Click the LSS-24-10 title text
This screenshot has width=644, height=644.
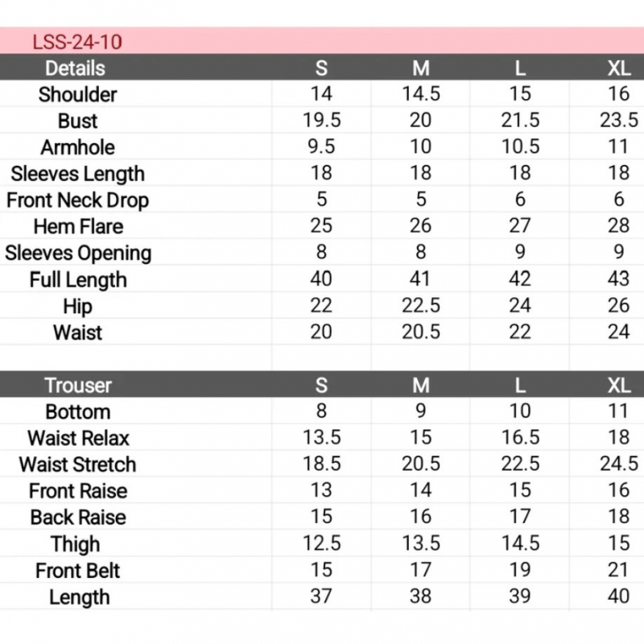77,42
